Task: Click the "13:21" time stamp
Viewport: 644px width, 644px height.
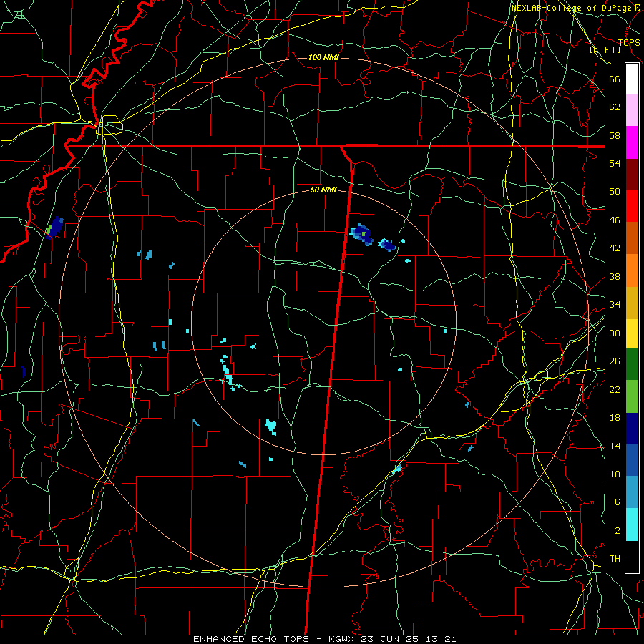Action: (x=442, y=639)
